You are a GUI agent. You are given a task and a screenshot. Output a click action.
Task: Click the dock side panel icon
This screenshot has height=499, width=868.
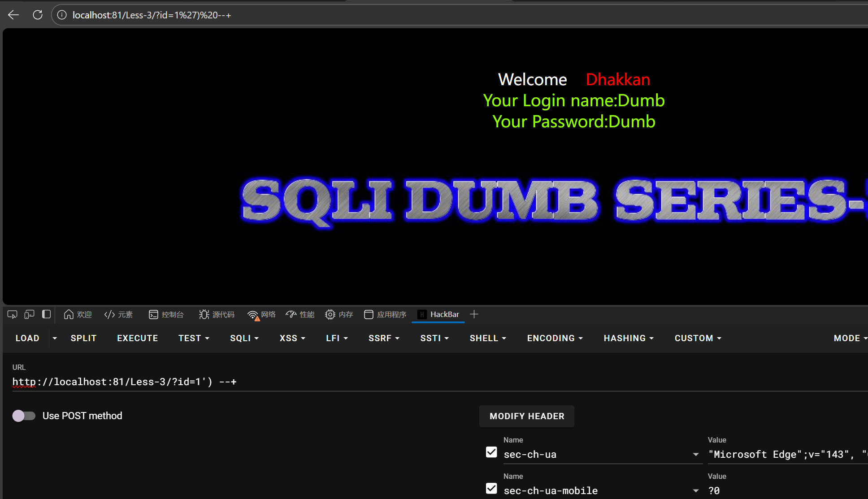[x=46, y=314]
